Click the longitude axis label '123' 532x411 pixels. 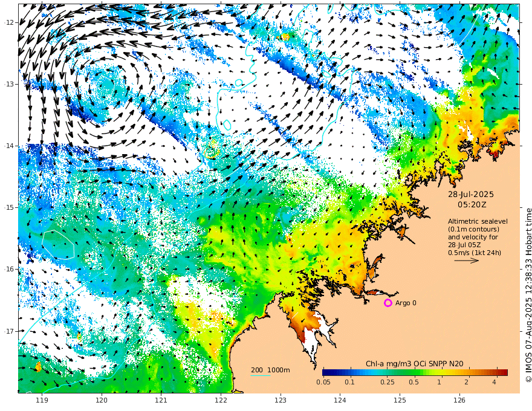[281, 400]
